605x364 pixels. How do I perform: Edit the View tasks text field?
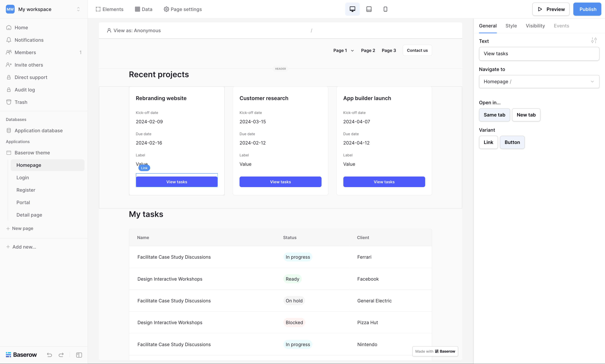point(539,54)
